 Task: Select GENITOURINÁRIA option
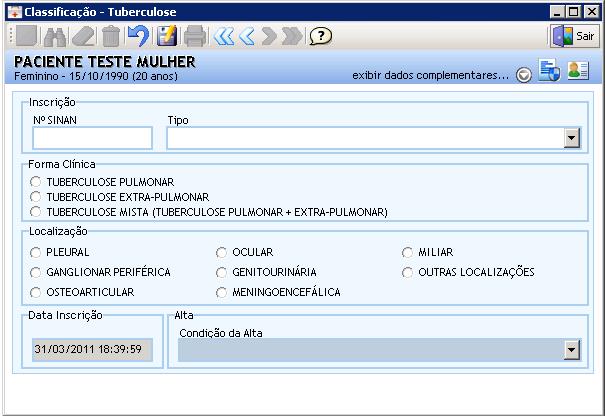point(221,272)
